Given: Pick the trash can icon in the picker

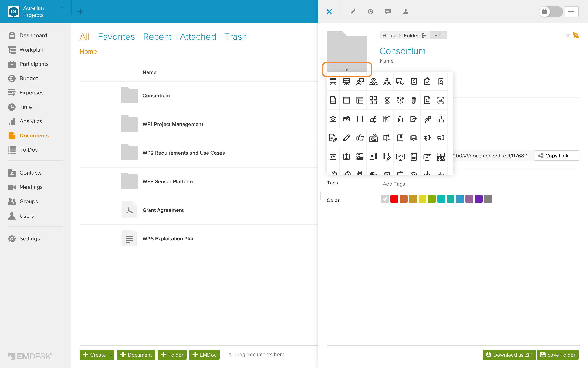Looking at the screenshot, I should pos(400,119).
